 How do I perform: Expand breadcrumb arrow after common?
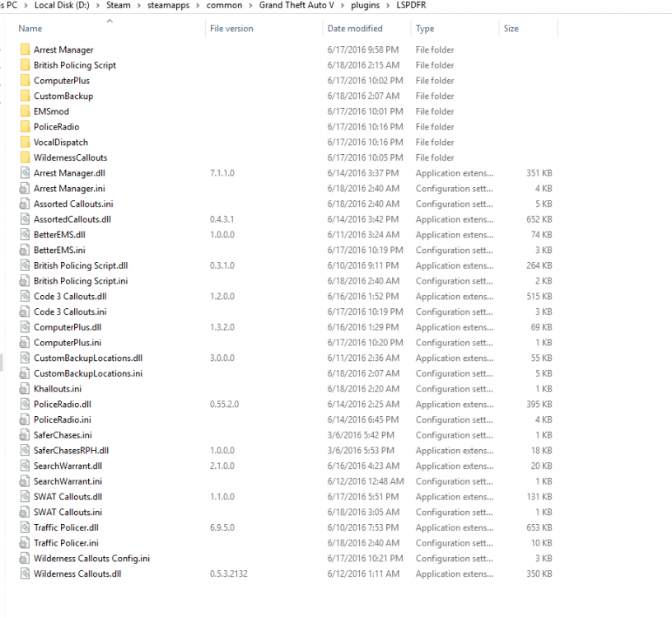click(250, 6)
